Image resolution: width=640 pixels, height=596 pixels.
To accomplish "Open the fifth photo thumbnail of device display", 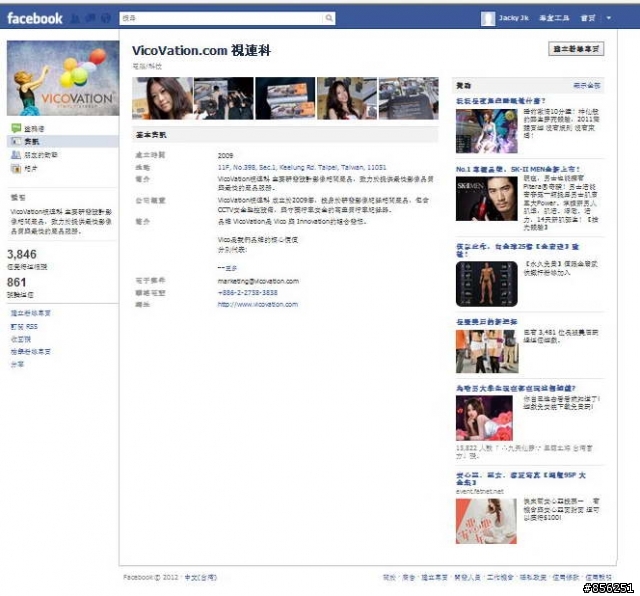I will pyautogui.click(x=409, y=98).
